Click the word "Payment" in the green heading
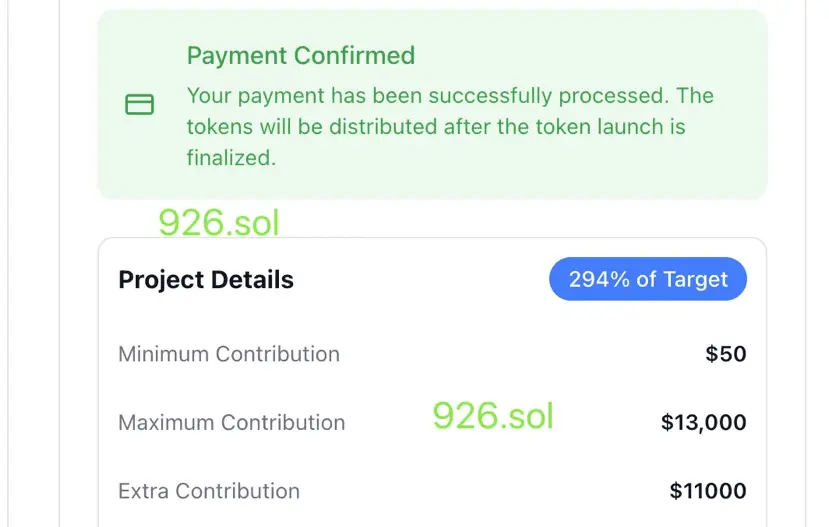The width and height of the screenshot is (829, 527). [x=234, y=55]
